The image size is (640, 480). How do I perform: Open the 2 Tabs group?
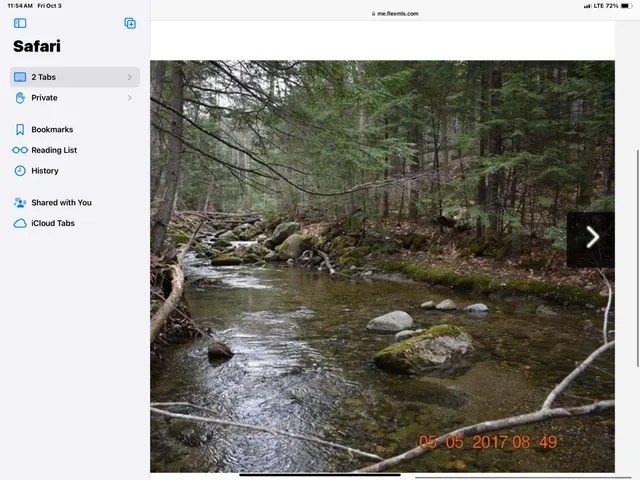(x=75, y=77)
